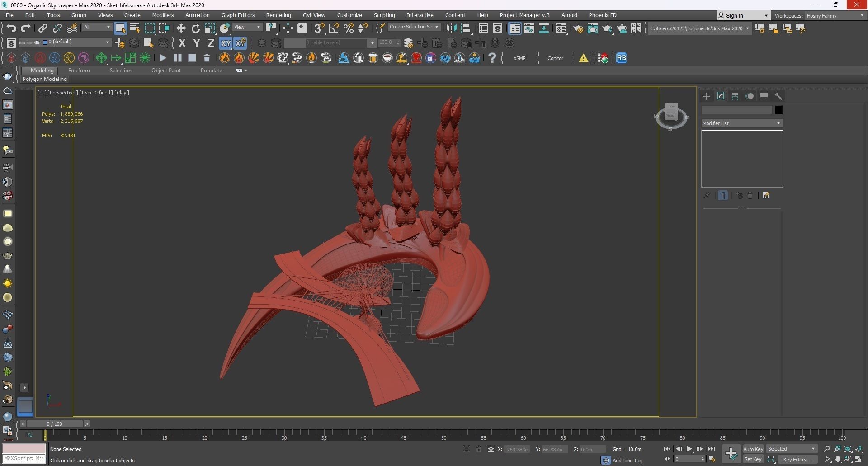Expand the Create Selection Set dropdown
The width and height of the screenshot is (868, 470).
(414, 27)
